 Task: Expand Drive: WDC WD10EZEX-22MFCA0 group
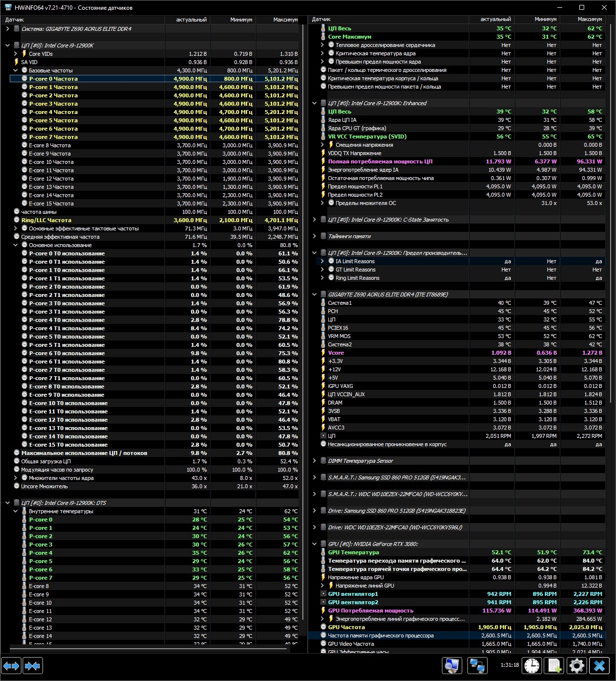[x=314, y=527]
